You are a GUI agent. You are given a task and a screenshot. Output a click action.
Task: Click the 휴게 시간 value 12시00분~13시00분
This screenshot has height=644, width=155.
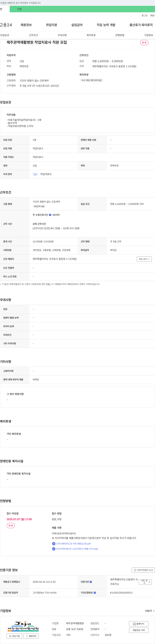tap(43, 241)
